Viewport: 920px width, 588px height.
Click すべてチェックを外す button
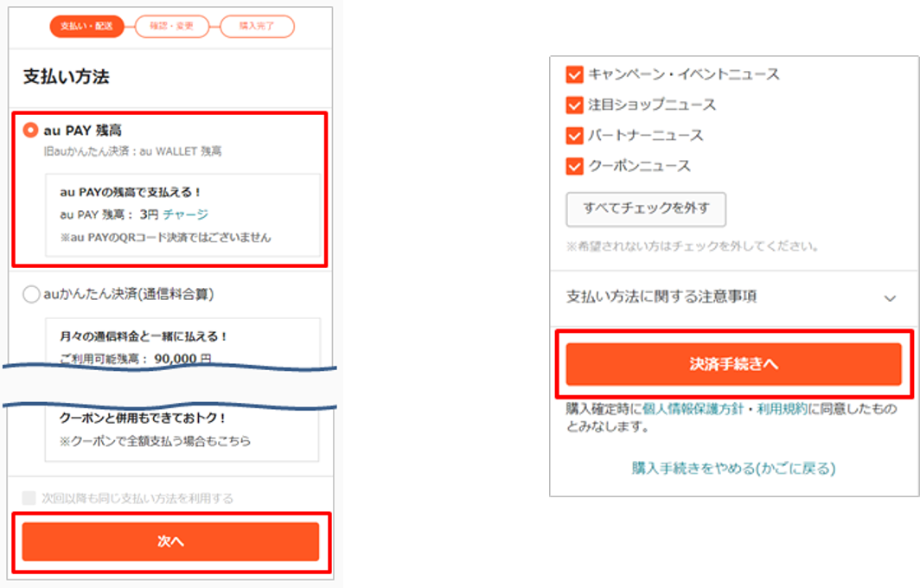[x=646, y=209]
